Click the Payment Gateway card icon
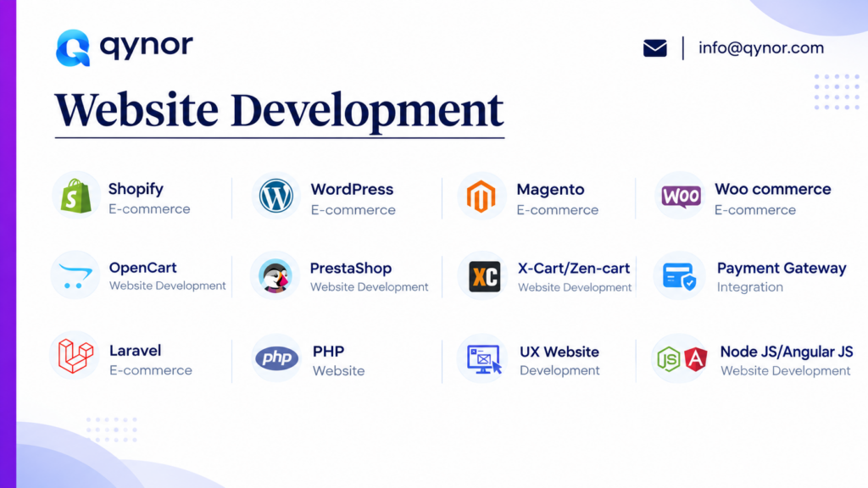 (x=679, y=276)
